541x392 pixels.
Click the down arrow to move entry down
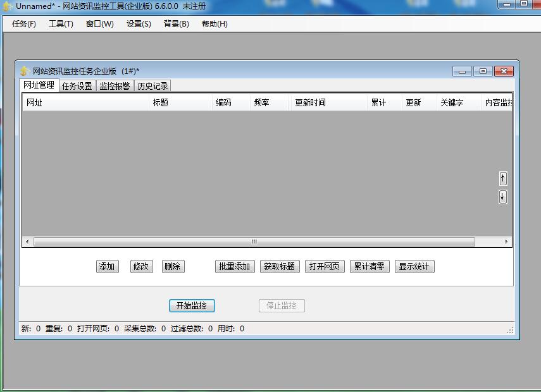pyautogui.click(x=502, y=197)
